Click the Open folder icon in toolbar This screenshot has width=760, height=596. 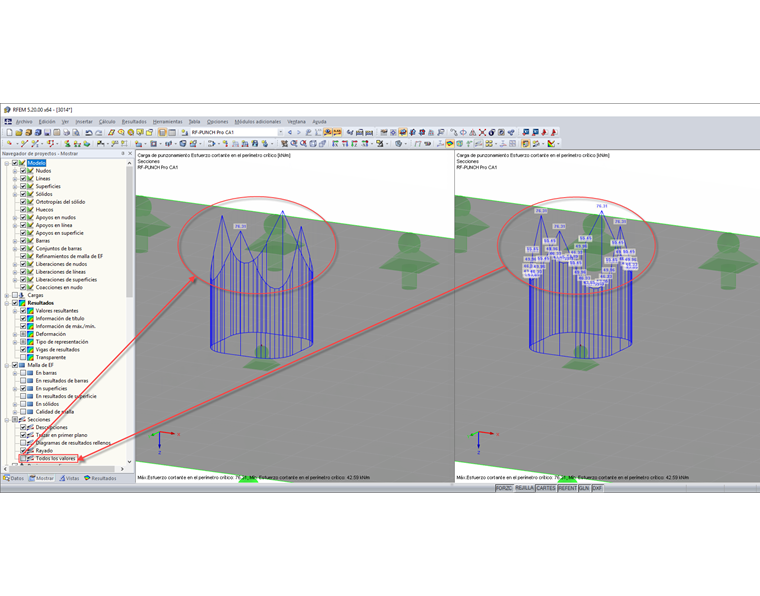(19, 132)
